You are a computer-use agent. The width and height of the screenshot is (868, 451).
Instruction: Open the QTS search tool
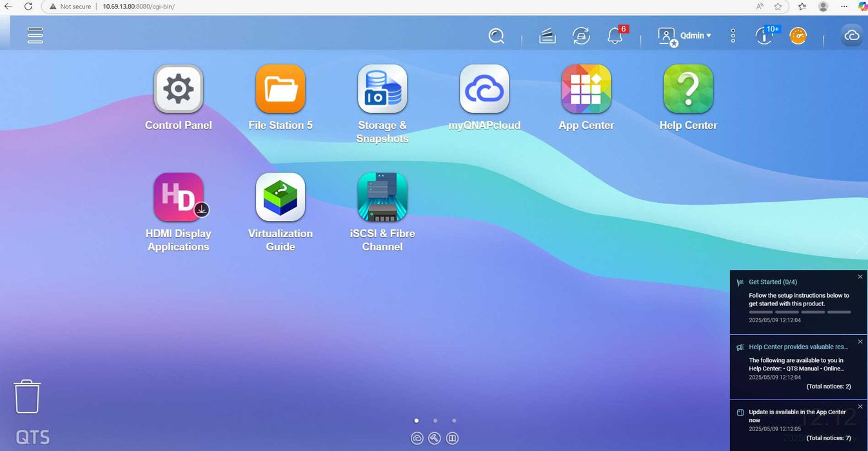(496, 36)
